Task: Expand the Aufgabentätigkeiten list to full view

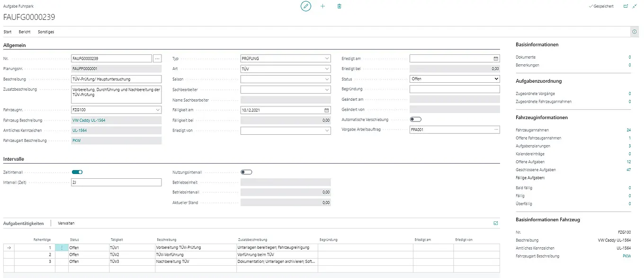Action: click(496, 223)
